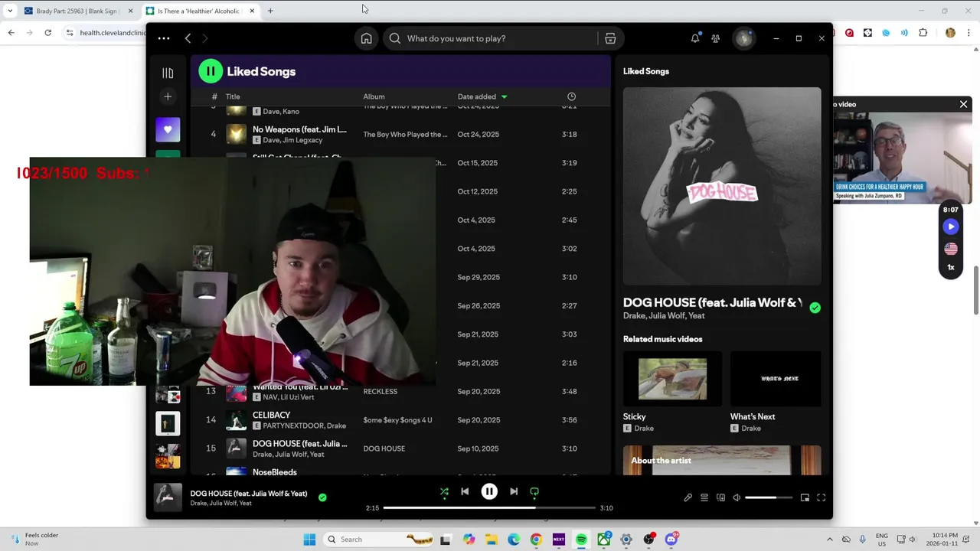Expand Your Library sidebar
Viewport: 980px width, 551px height.
tap(168, 73)
